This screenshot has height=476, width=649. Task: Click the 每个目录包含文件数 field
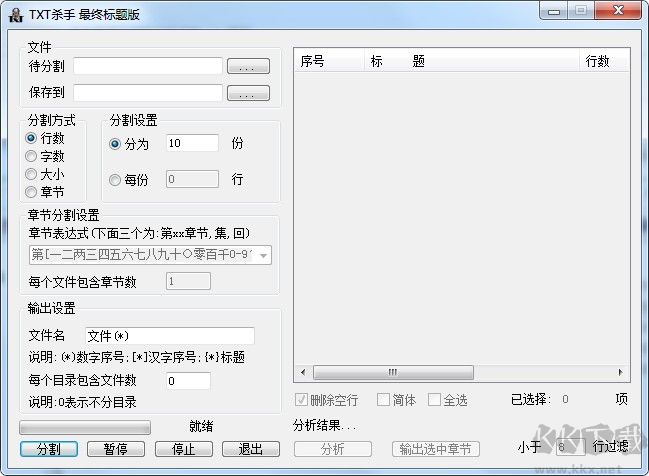coord(188,381)
